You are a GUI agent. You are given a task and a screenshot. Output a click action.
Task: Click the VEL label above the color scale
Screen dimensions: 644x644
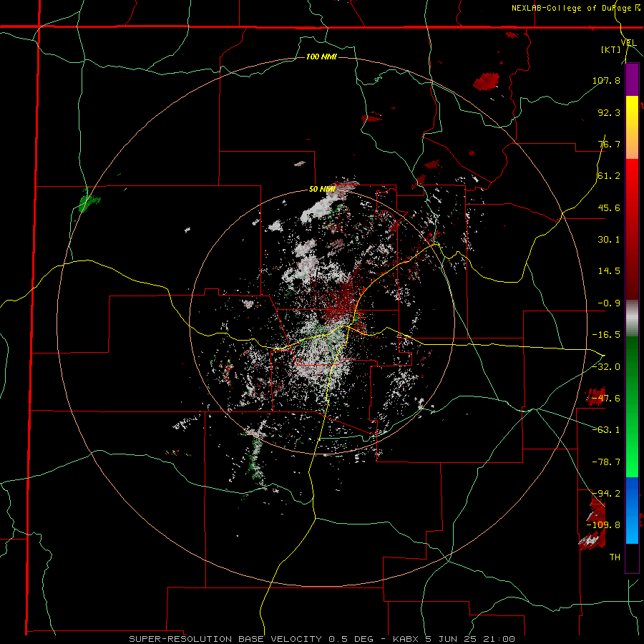pyautogui.click(x=628, y=43)
